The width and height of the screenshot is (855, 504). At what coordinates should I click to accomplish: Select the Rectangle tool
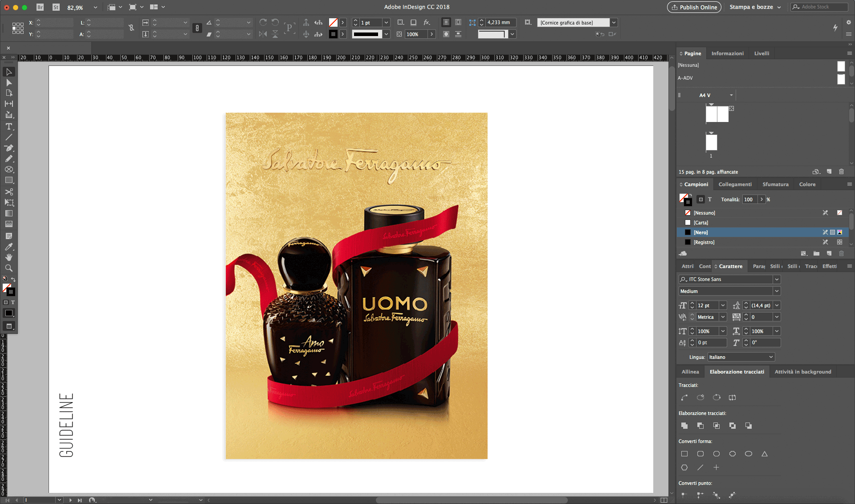pos(9,180)
